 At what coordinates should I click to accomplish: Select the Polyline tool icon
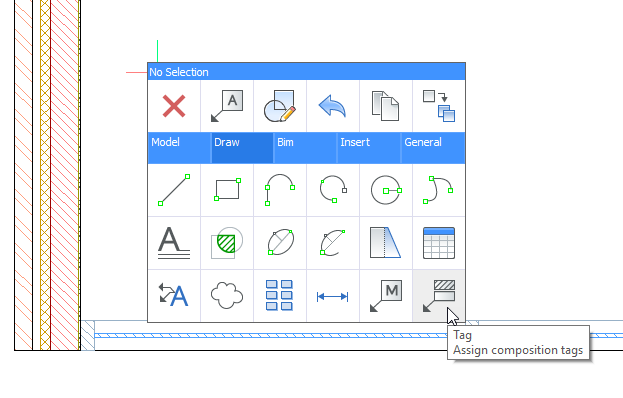click(x=280, y=190)
